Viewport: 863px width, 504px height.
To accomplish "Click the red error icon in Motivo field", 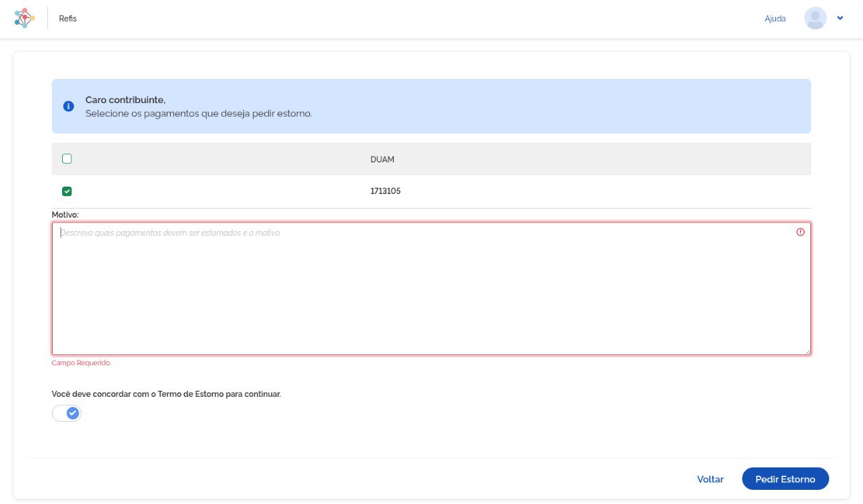I will pos(800,232).
